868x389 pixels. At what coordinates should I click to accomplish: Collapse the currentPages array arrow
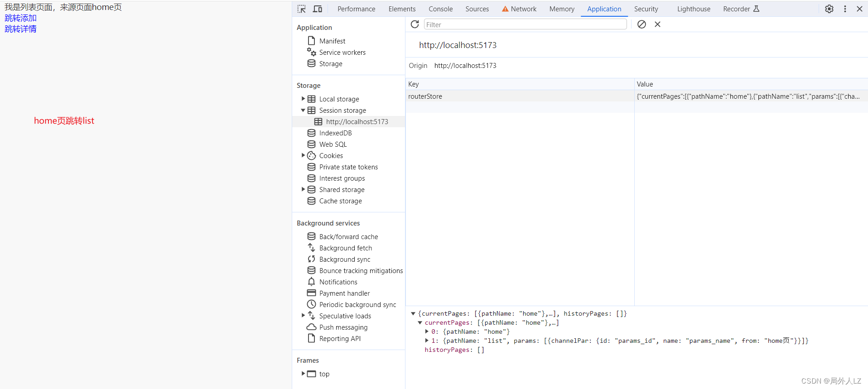click(x=420, y=322)
